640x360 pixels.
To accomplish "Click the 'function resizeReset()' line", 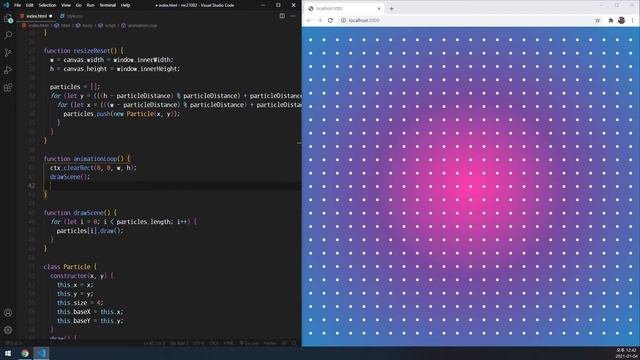I will coord(83,51).
